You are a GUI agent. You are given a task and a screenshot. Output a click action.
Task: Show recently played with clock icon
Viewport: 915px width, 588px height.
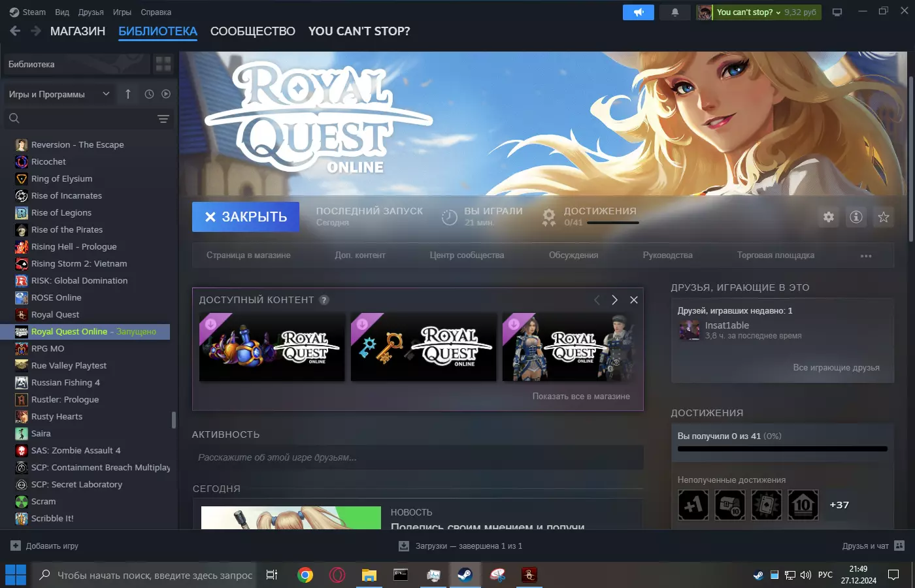tap(149, 94)
